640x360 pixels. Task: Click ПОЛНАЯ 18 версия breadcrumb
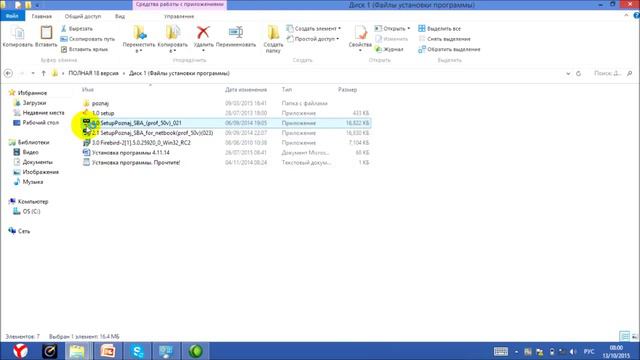click(x=93, y=73)
